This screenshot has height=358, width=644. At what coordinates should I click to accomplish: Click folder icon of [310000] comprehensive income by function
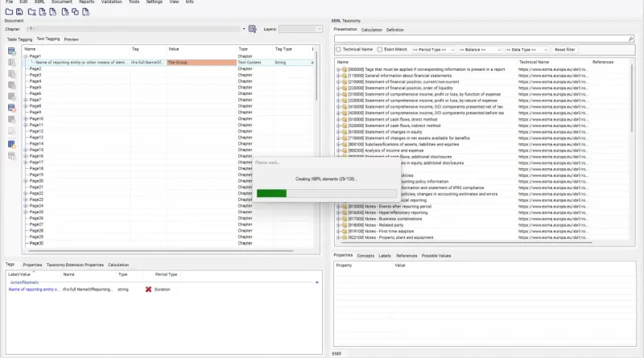[345, 94]
